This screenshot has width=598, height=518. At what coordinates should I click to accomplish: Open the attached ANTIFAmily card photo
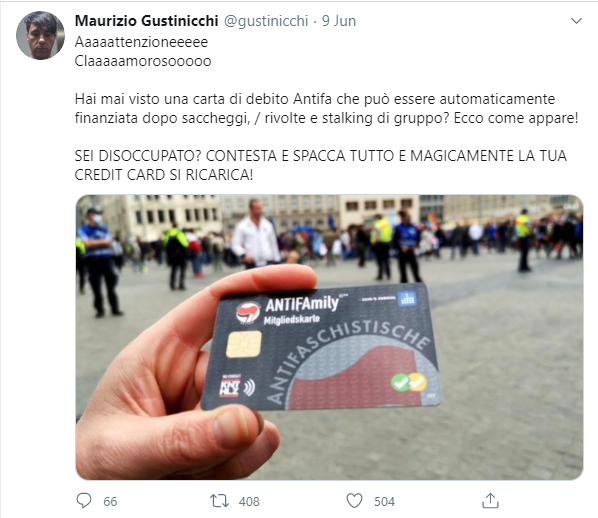[x=330, y=337]
